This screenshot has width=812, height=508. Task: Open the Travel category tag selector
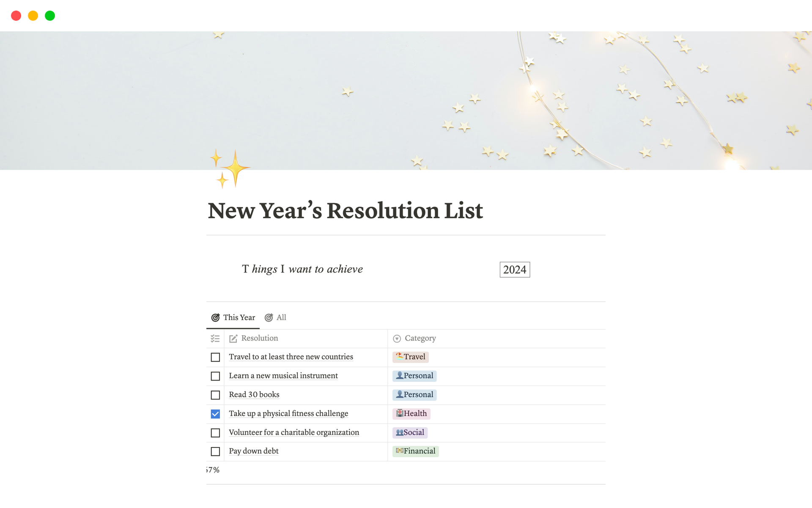410,357
